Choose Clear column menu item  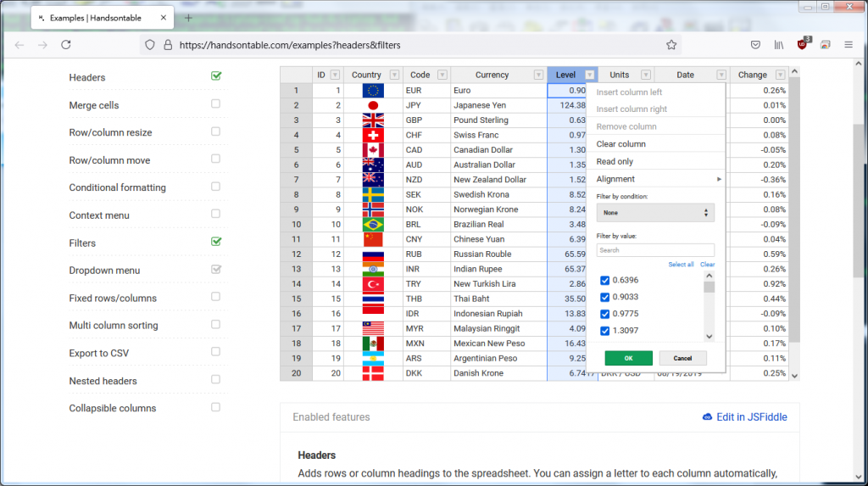point(655,144)
